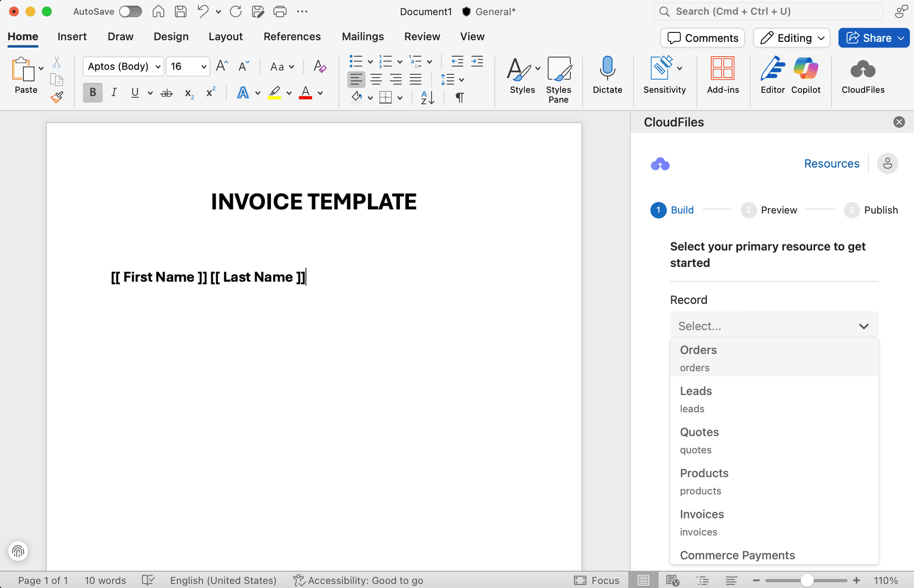Open the Editing mode dropdown
914x588 pixels.
(791, 38)
